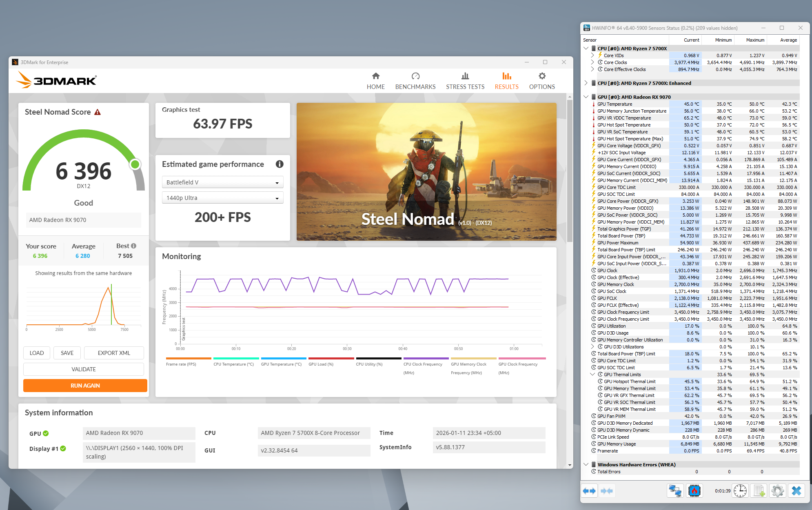Start logging with the sheet plus icon
Screen dimensions: 812x510
759,491
